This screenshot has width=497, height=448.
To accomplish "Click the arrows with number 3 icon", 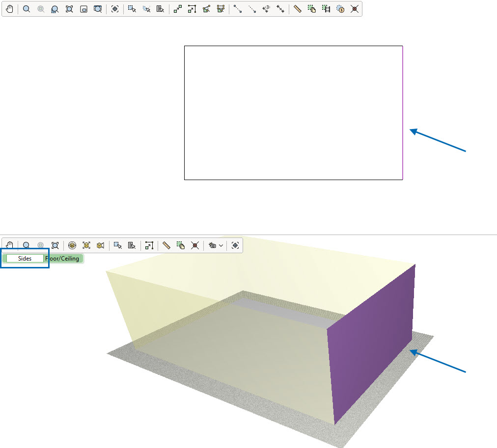I will tap(266, 9).
